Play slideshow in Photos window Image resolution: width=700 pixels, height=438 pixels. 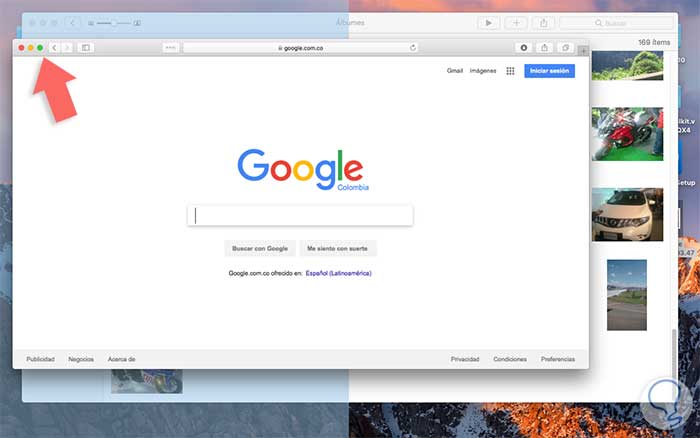pos(488,23)
